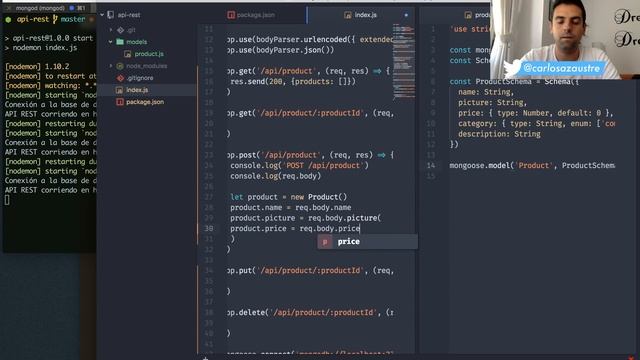
Task: Switch to the package.json tab
Action: pos(256,15)
